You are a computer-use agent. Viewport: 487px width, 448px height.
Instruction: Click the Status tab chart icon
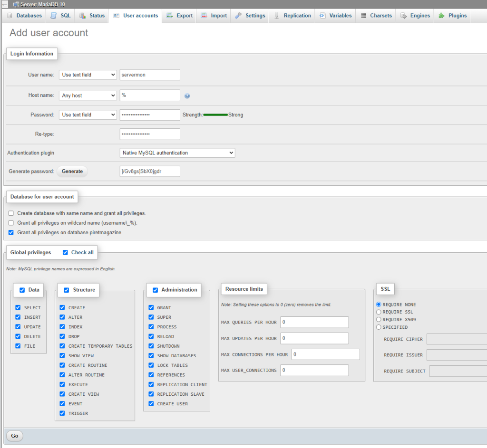pyautogui.click(x=82, y=16)
